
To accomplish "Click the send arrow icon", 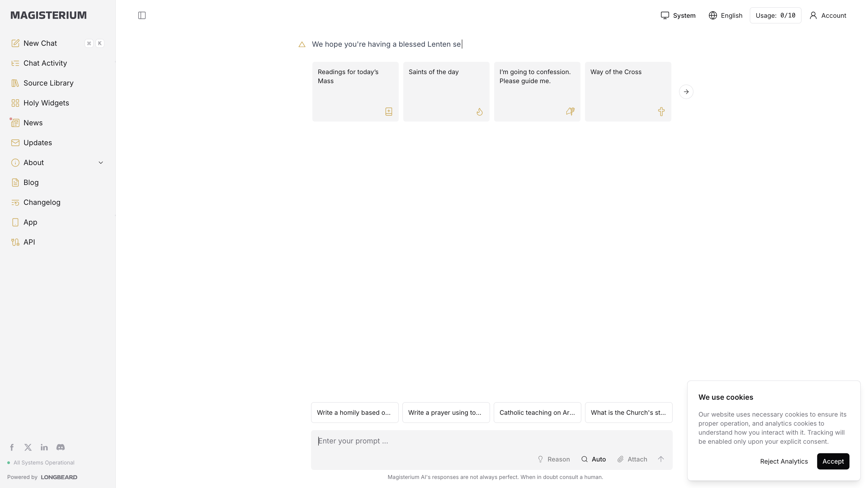I will (661, 459).
